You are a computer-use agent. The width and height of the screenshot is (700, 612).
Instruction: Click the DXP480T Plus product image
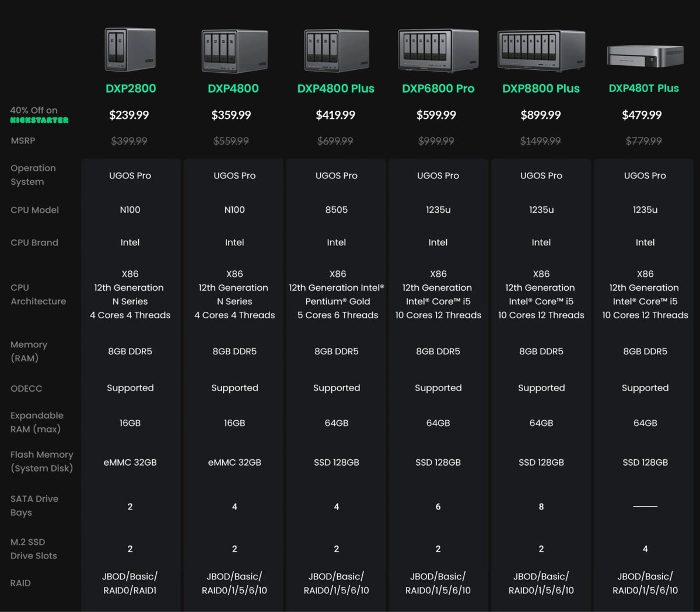pyautogui.click(x=645, y=57)
